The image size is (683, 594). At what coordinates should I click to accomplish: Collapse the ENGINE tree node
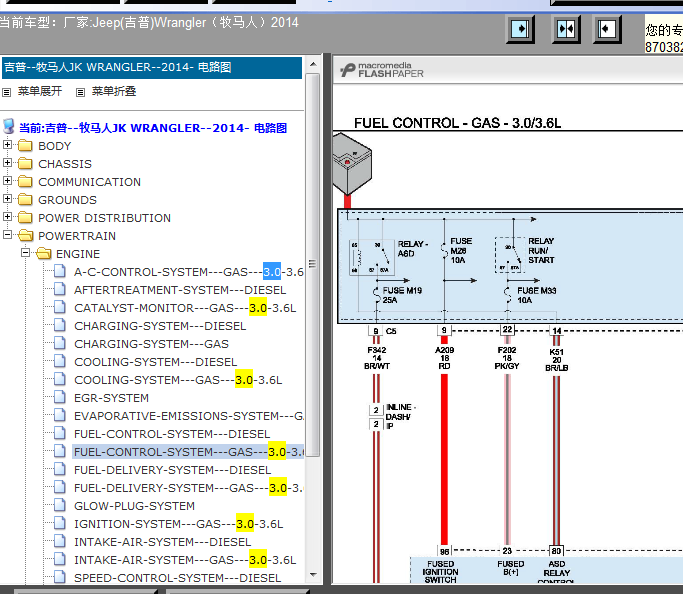[x=26, y=252]
